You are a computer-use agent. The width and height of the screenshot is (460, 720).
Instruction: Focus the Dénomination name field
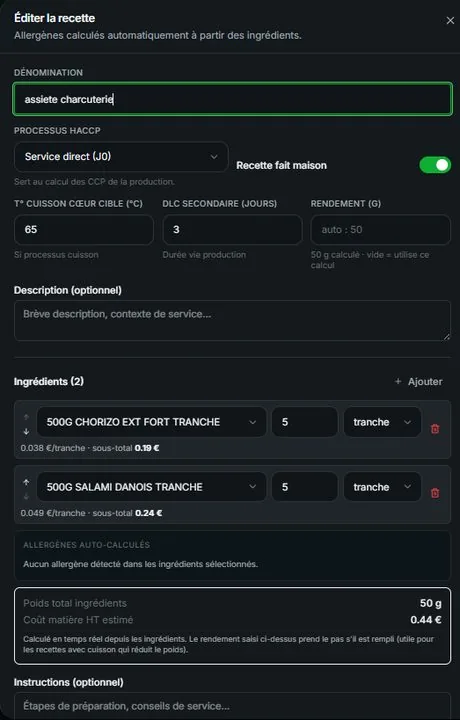coord(232,99)
